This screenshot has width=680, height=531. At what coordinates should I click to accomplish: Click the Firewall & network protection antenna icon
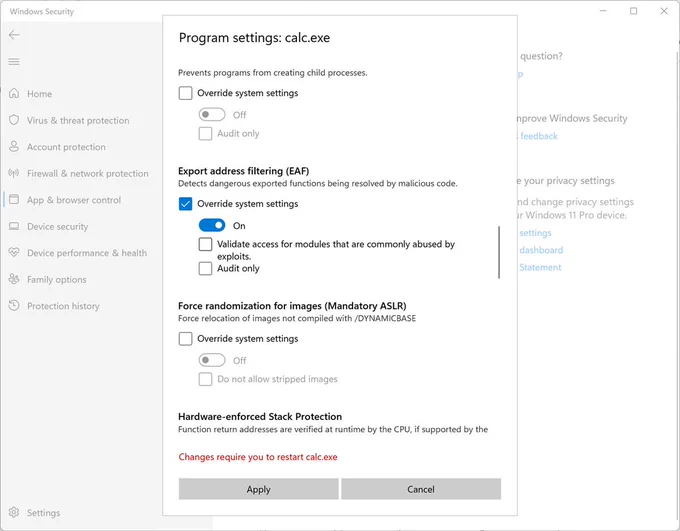[14, 173]
